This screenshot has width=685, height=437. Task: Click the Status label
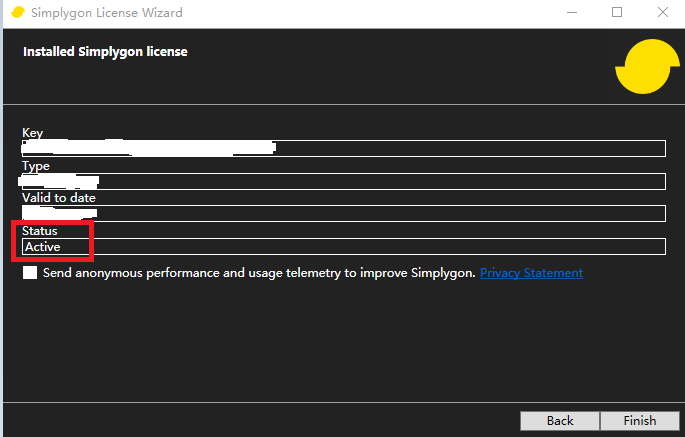coord(40,231)
